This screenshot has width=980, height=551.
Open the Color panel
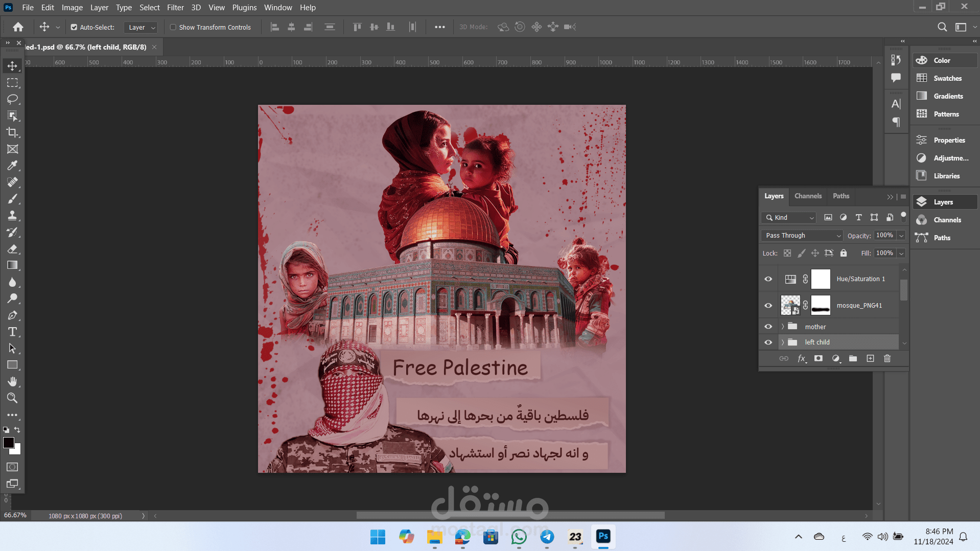click(x=946, y=60)
